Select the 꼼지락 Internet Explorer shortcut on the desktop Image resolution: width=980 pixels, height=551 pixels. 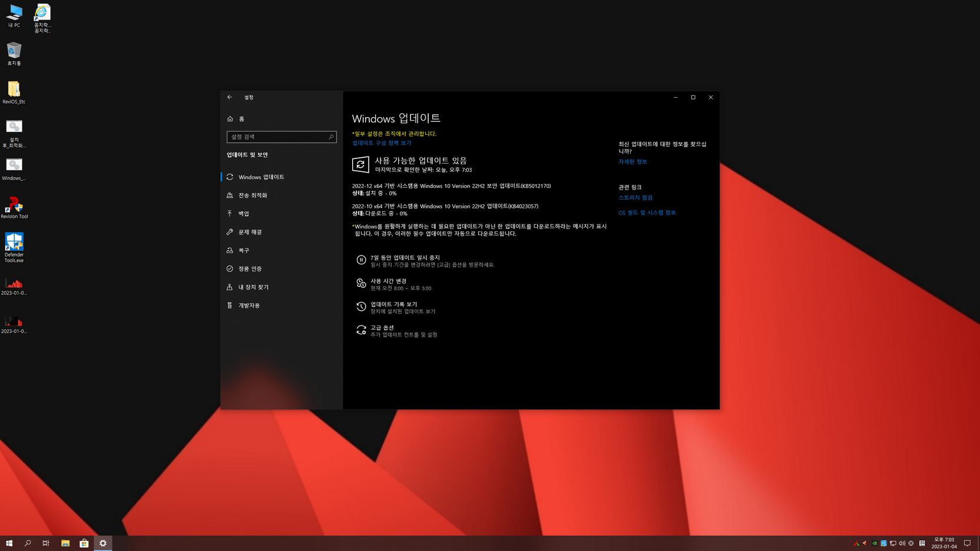click(x=42, y=18)
